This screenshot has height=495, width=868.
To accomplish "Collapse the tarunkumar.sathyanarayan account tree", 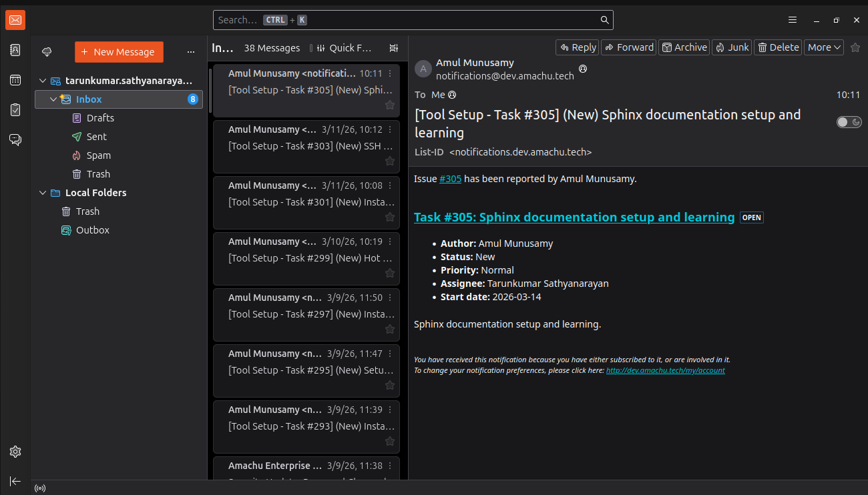I will 43,81.
